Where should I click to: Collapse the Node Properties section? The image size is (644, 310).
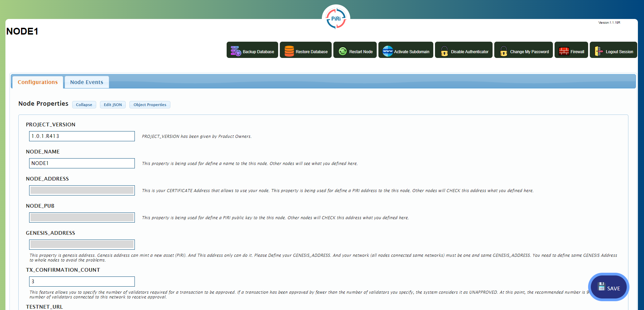(x=84, y=104)
